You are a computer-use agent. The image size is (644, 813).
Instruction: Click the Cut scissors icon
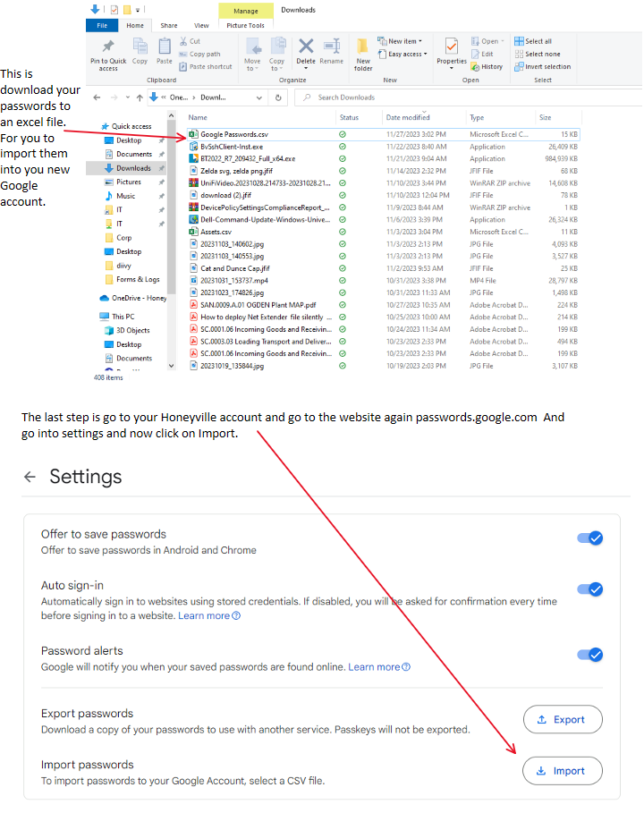pyautogui.click(x=183, y=41)
